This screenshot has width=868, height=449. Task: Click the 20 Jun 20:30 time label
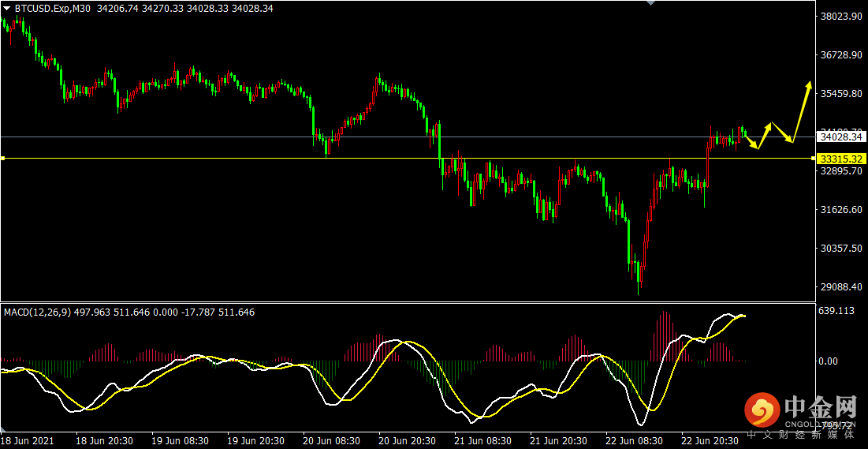pos(408,440)
